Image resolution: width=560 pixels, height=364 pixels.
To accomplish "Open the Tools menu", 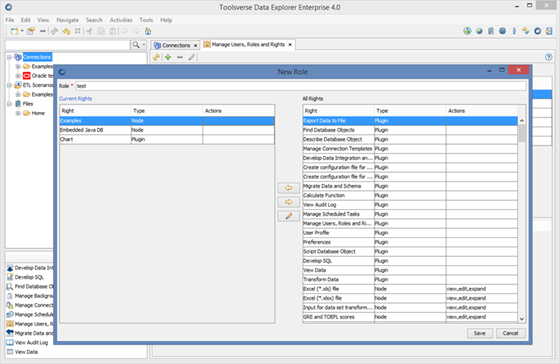I will tap(146, 20).
